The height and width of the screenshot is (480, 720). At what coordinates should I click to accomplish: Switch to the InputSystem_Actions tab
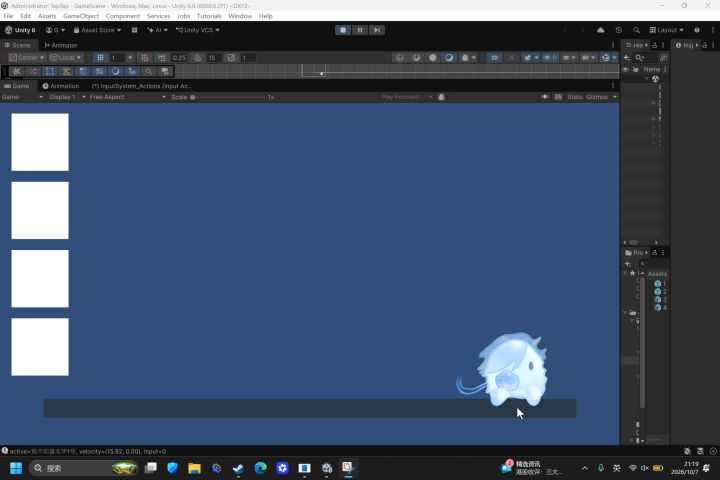[x=141, y=86]
